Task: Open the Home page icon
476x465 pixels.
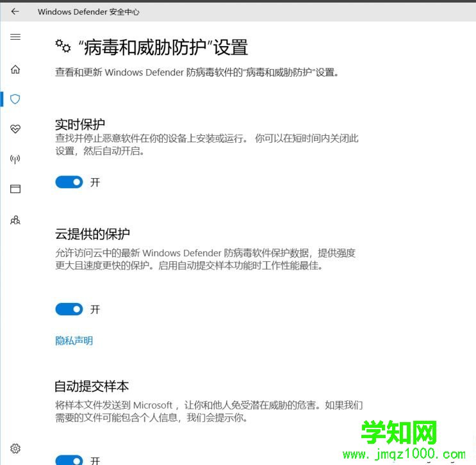Action: [15, 70]
